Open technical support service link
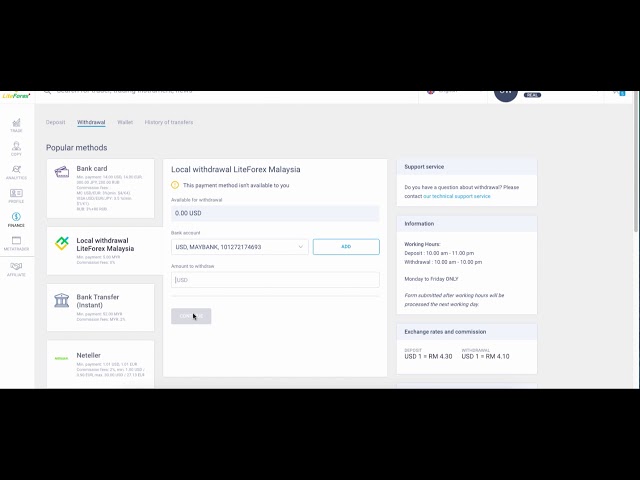The image size is (640, 480). 457,196
